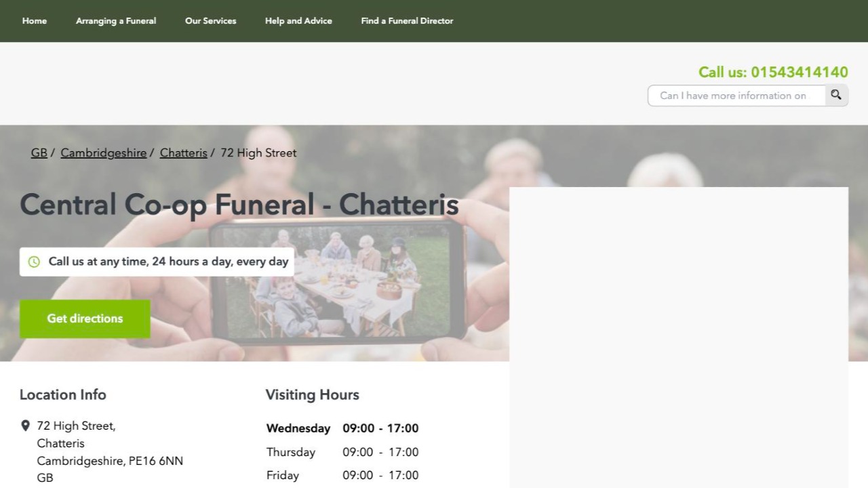Screen dimensions: 868x488
Task: Focus the 'Can I have more information' search field
Action: coord(736,96)
